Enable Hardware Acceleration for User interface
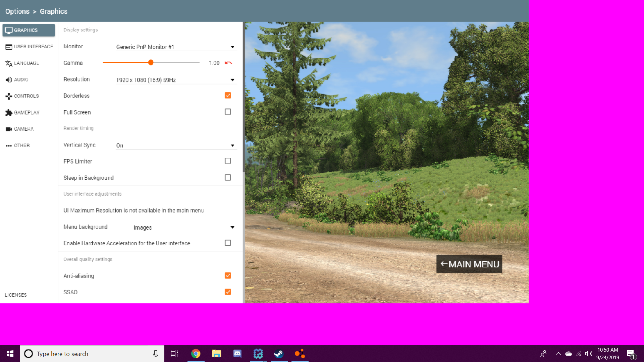Viewport: 644px width, 362px height. pos(228,243)
